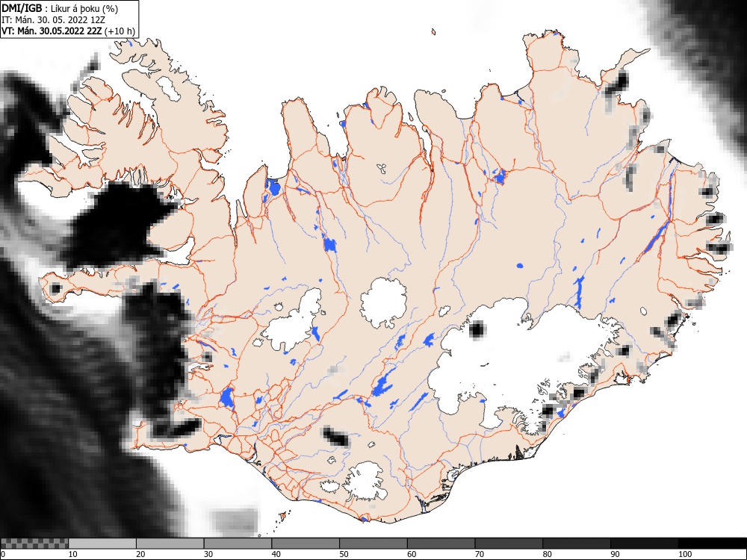Screen dimensions: 747x560
Task: Pick the 40–50 gray legend swatch
Action: (x=306, y=544)
